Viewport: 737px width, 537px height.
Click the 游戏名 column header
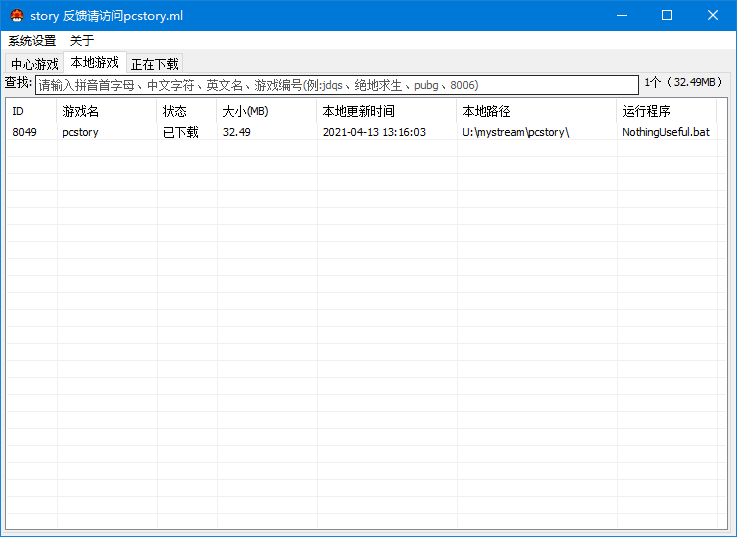(106, 111)
